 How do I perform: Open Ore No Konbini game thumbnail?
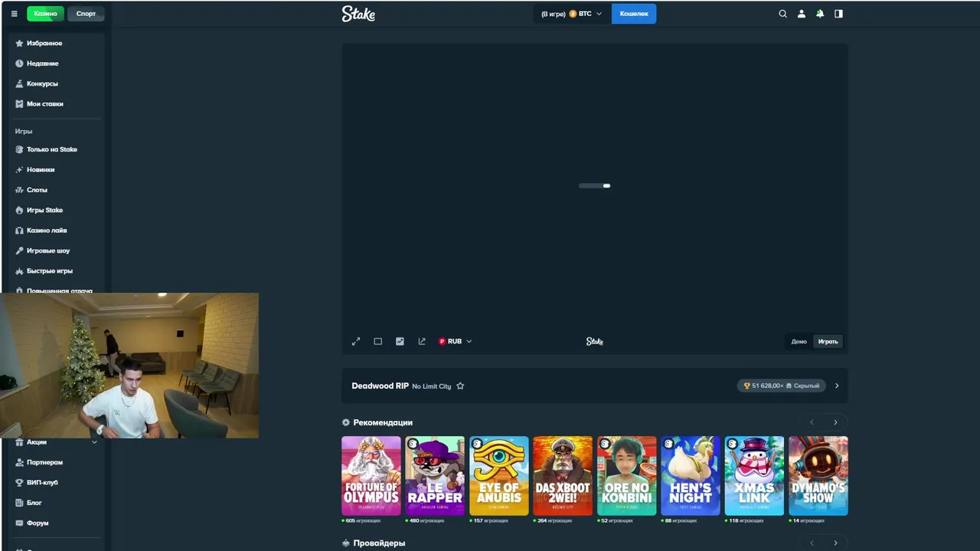[x=627, y=476]
